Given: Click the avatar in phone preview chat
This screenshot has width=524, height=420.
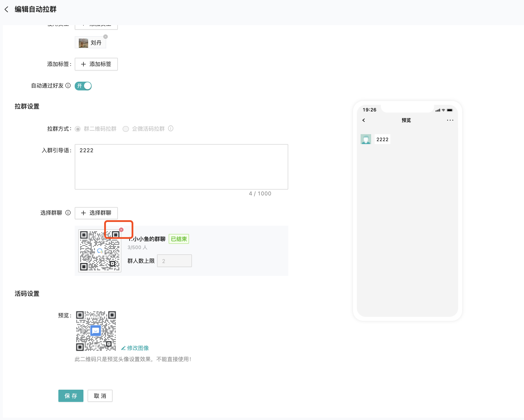Looking at the screenshot, I should (366, 139).
